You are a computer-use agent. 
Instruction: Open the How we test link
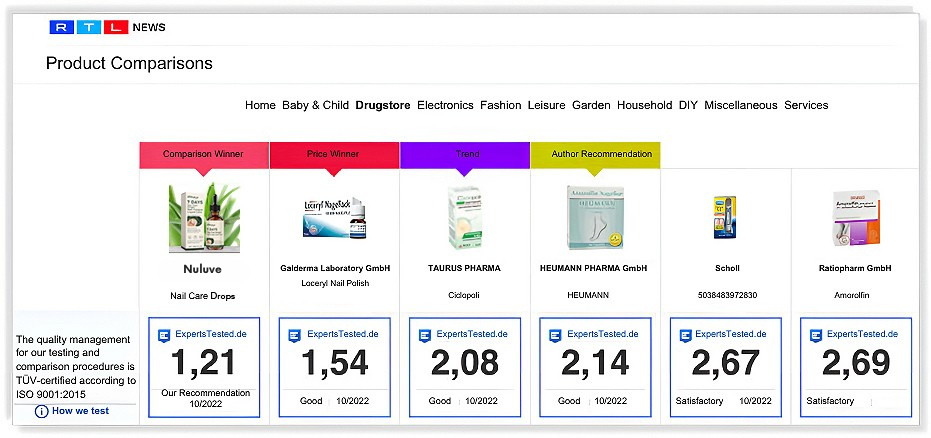80,411
